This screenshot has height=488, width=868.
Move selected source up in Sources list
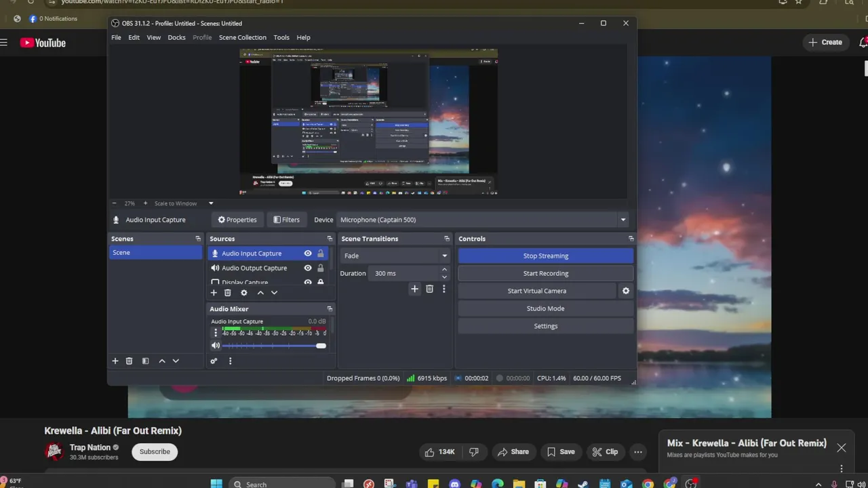(x=260, y=293)
